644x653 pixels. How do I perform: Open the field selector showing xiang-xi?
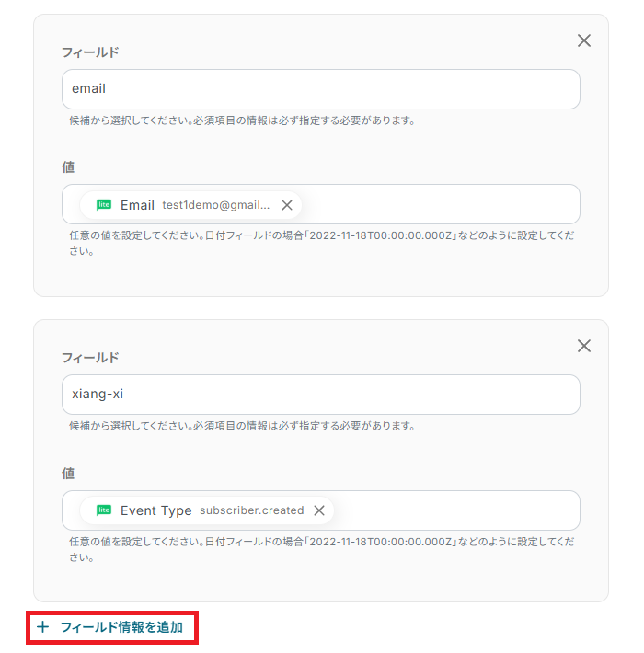coord(321,395)
